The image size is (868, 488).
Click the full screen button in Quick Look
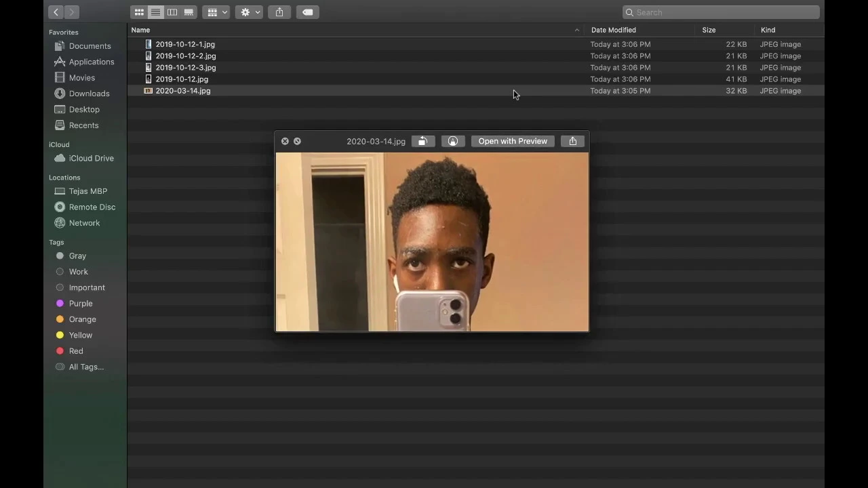tap(297, 141)
